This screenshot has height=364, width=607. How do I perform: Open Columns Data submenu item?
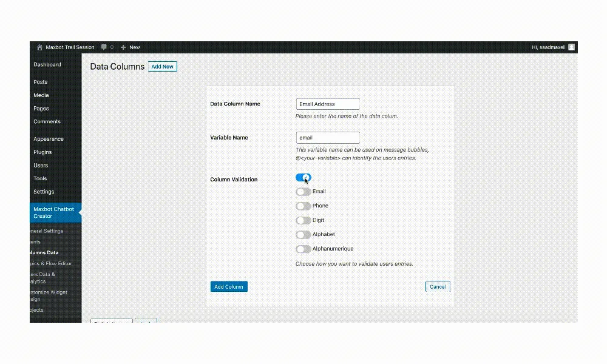[x=44, y=252]
